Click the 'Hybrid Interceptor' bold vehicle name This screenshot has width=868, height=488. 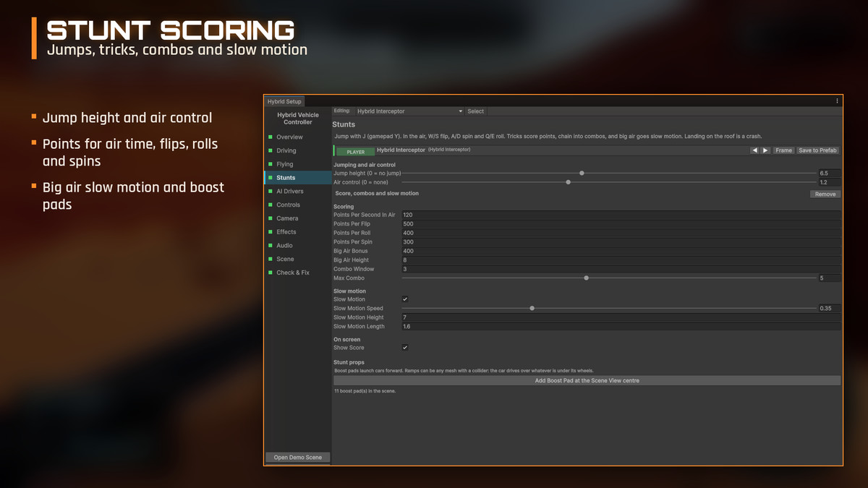(x=401, y=150)
